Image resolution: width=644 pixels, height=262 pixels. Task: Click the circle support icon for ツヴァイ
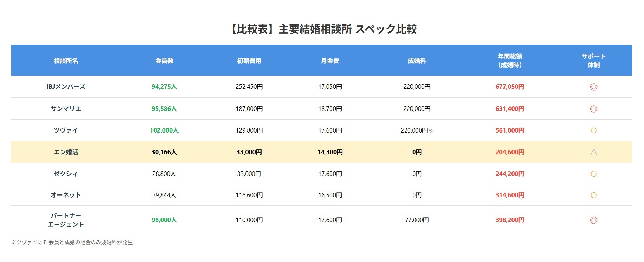[x=593, y=130]
